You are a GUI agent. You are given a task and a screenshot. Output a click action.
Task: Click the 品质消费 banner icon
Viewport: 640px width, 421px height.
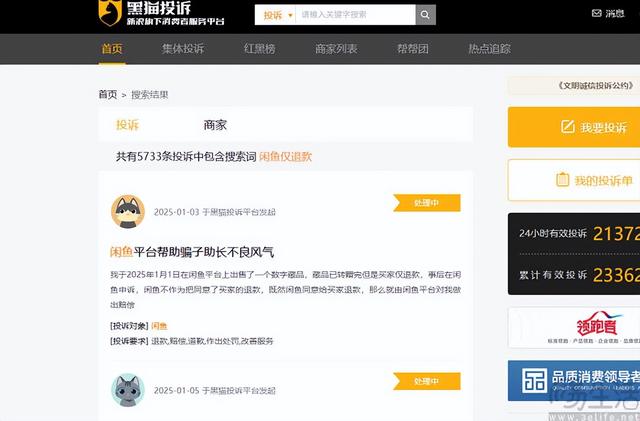pyautogui.click(x=536, y=381)
